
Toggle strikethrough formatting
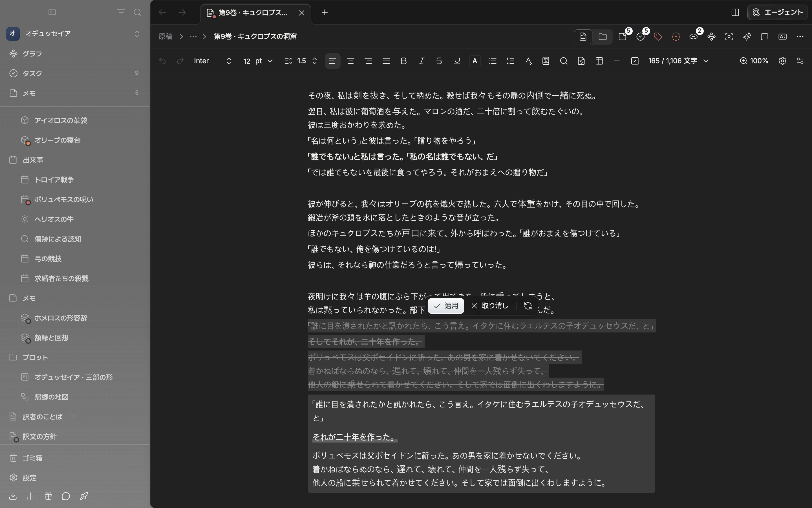pyautogui.click(x=439, y=61)
